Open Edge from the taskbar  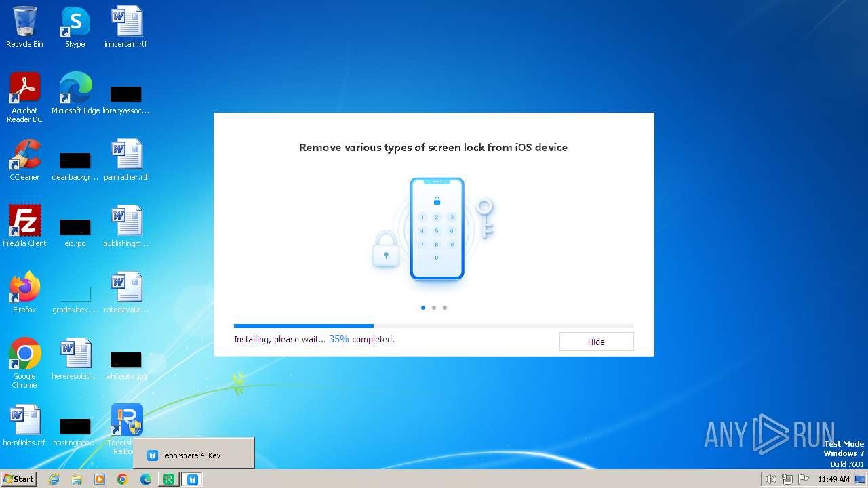146,479
